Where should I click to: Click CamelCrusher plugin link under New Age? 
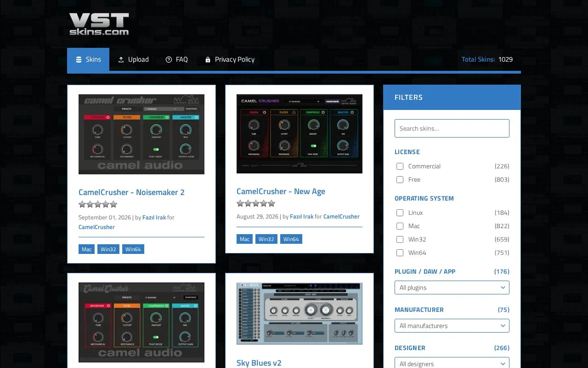click(x=341, y=216)
